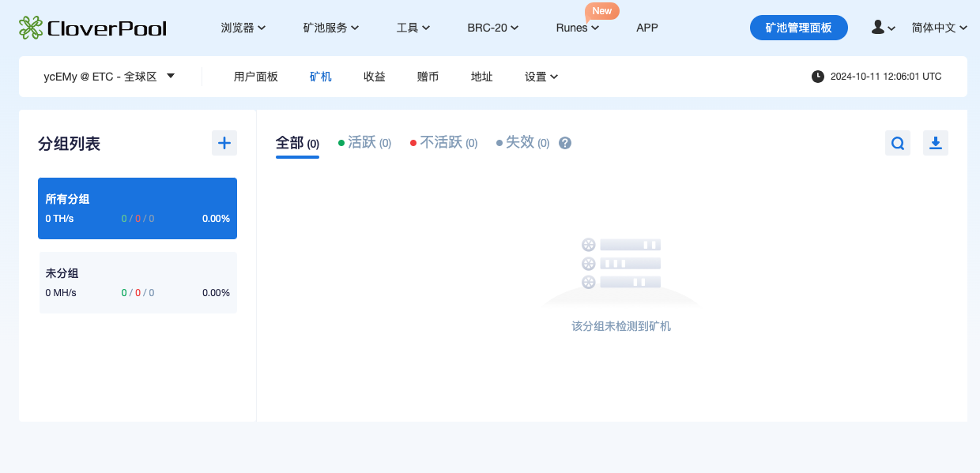The image size is (980, 473).
Task: Click the 0 MH/s hashrate value
Action: tap(61, 293)
